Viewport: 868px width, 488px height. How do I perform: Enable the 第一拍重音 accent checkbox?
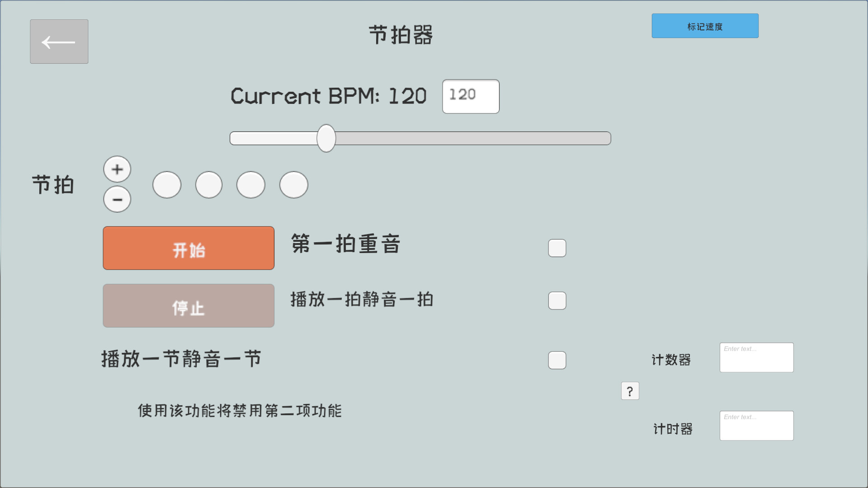[x=557, y=248]
